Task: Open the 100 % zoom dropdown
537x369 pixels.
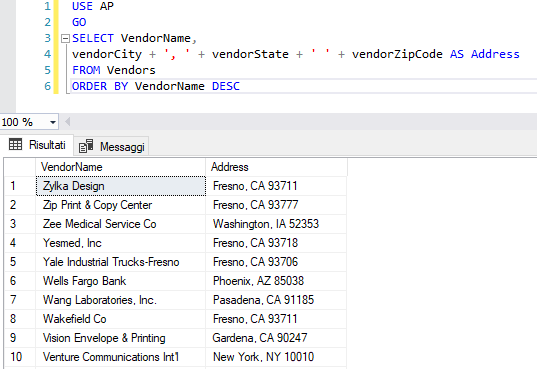Action: pos(53,122)
